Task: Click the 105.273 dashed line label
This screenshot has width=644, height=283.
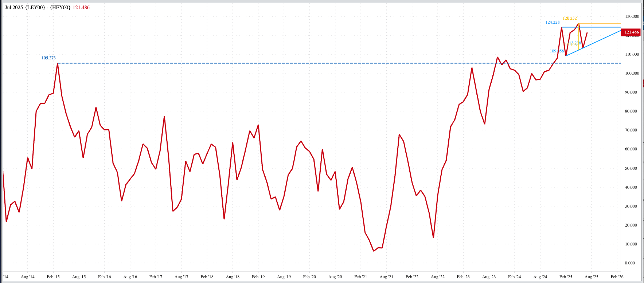Action: [48, 58]
